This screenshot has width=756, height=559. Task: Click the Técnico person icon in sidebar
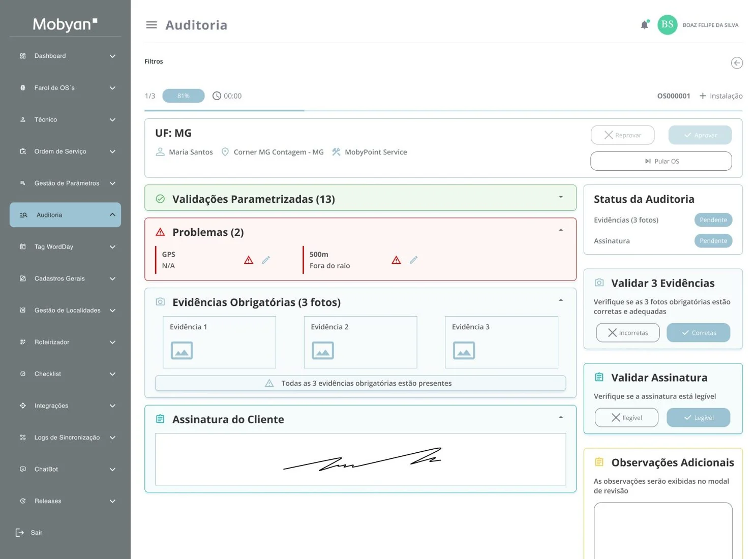coord(23,120)
